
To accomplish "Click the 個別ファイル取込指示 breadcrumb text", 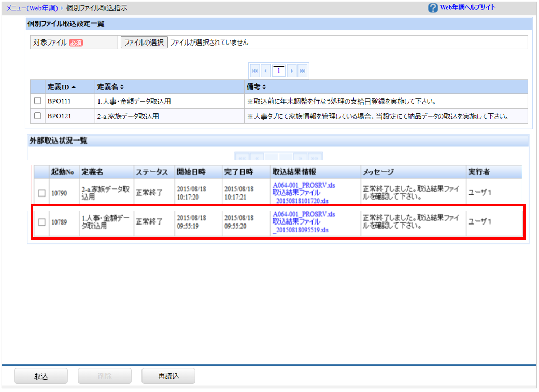I will click(96, 8).
